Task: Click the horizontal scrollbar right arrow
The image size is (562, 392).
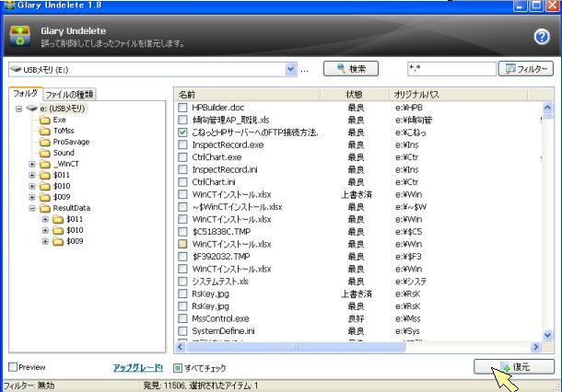Action: 535,347
